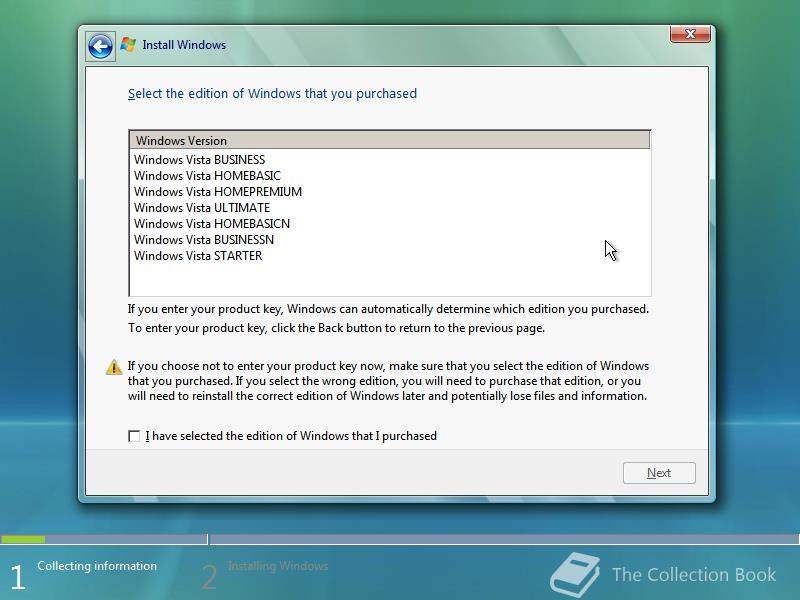Click the 'Collecting information' step label
The image size is (800, 600).
(x=97, y=566)
